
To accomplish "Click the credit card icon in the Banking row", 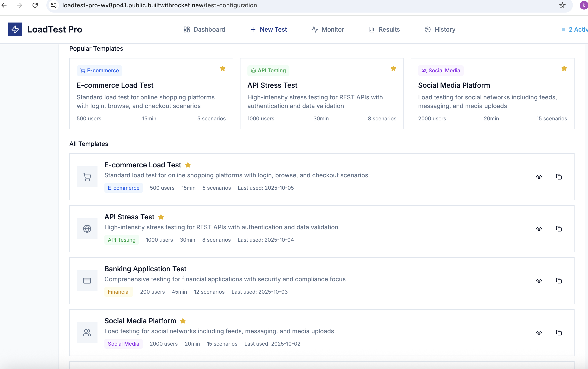I will point(87,281).
